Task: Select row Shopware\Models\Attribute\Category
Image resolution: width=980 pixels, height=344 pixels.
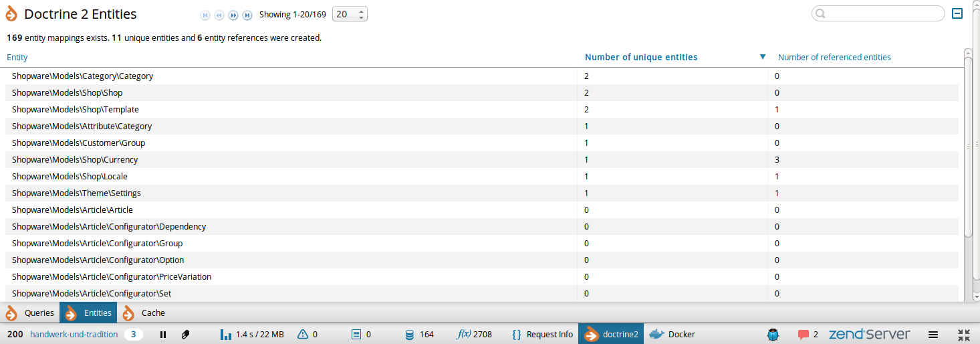Action: point(482,126)
